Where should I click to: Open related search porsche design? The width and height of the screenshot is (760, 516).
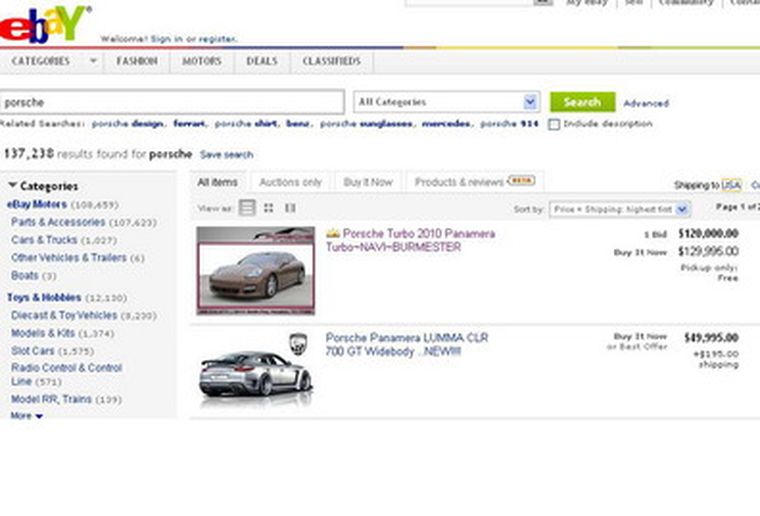coord(127,124)
